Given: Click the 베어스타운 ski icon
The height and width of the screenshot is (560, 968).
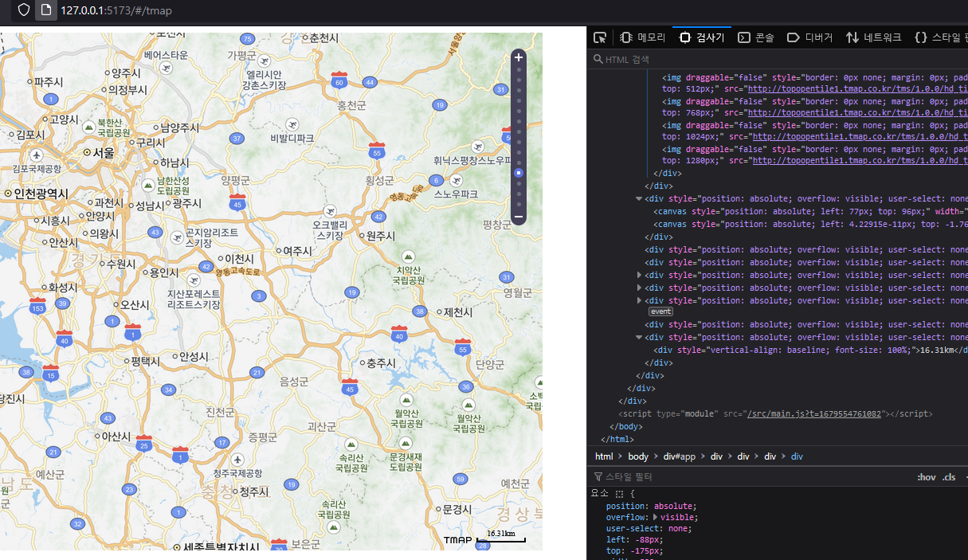Looking at the screenshot, I should click(x=166, y=68).
